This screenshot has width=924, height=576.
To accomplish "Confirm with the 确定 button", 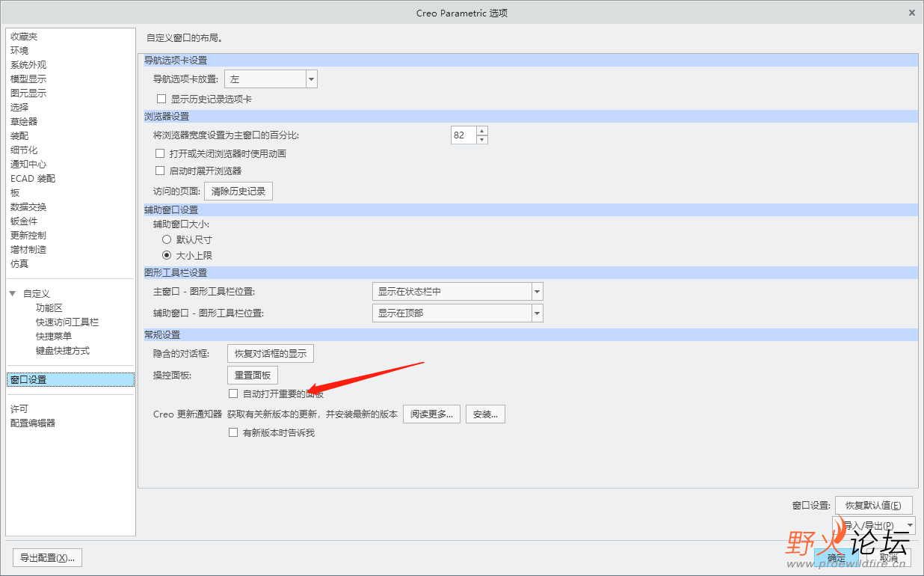I will pos(837,557).
